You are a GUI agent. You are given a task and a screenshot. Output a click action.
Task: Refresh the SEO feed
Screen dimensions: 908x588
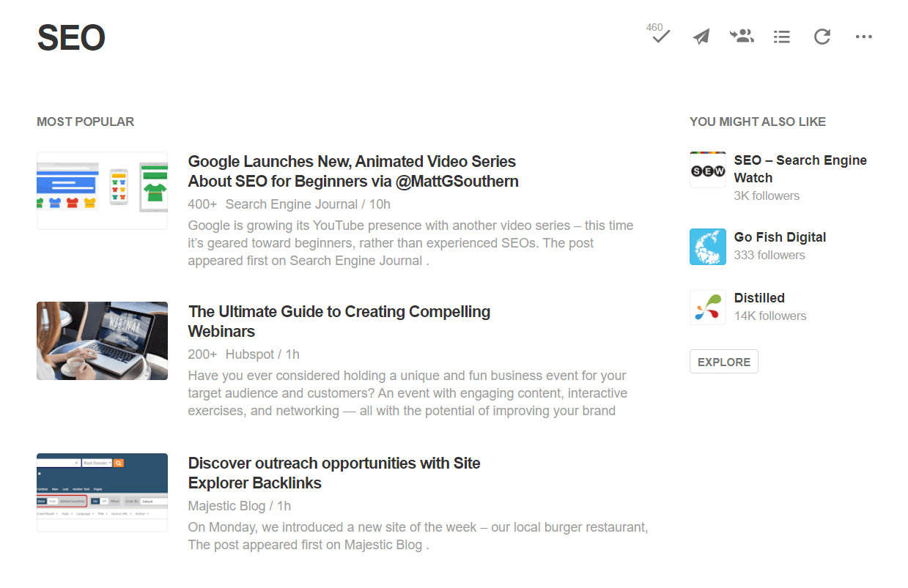[822, 37]
